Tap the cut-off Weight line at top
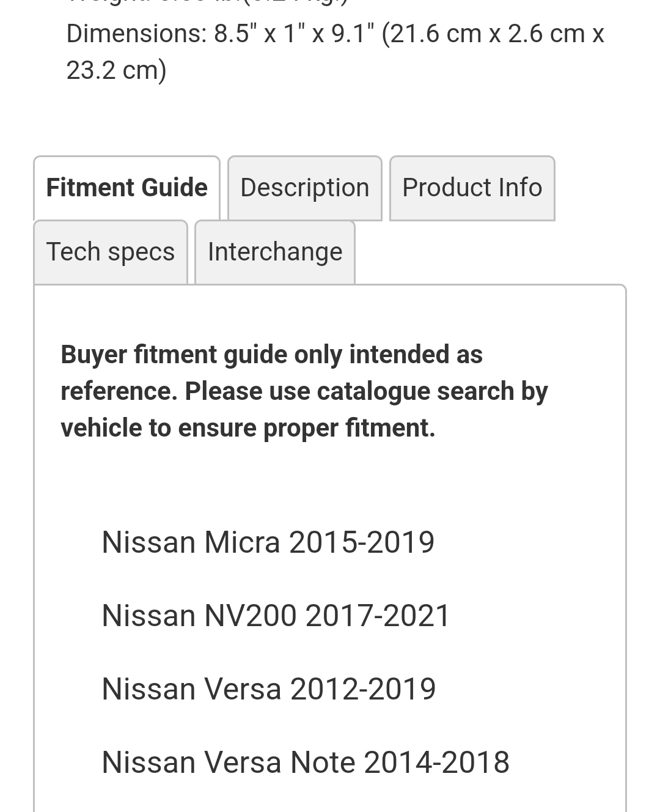The width and height of the screenshot is (660, 812). pos(208,2)
